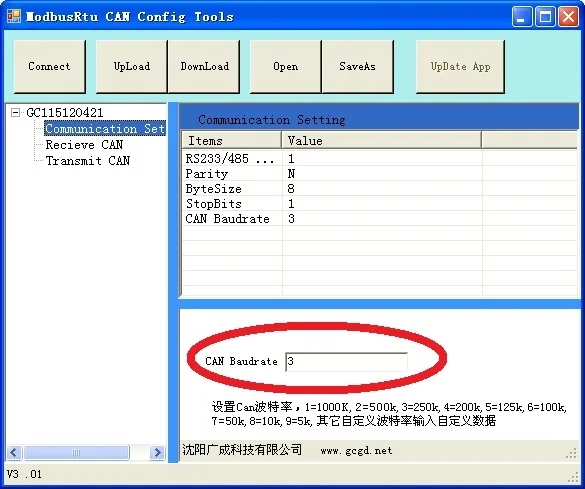Maximize the ModbusRtu CAN Config window

tap(545, 17)
